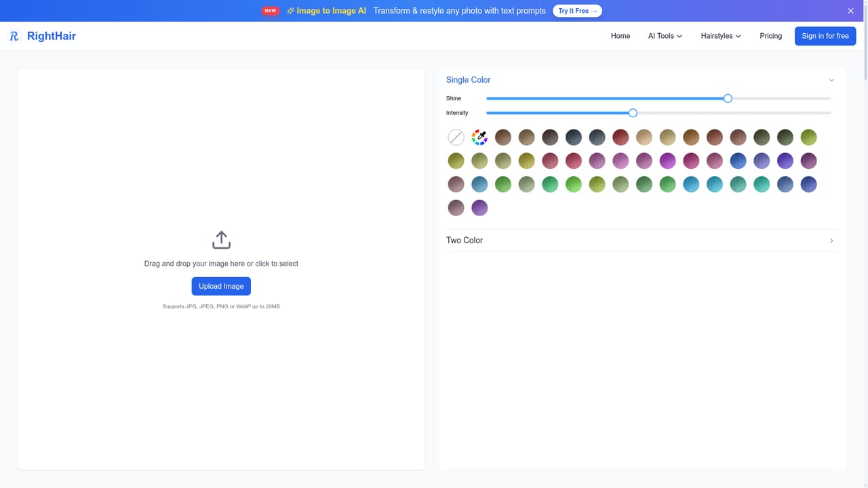Viewport: 868px width, 488px height.
Task: Open the AI Tools dropdown menu
Action: 665,36
